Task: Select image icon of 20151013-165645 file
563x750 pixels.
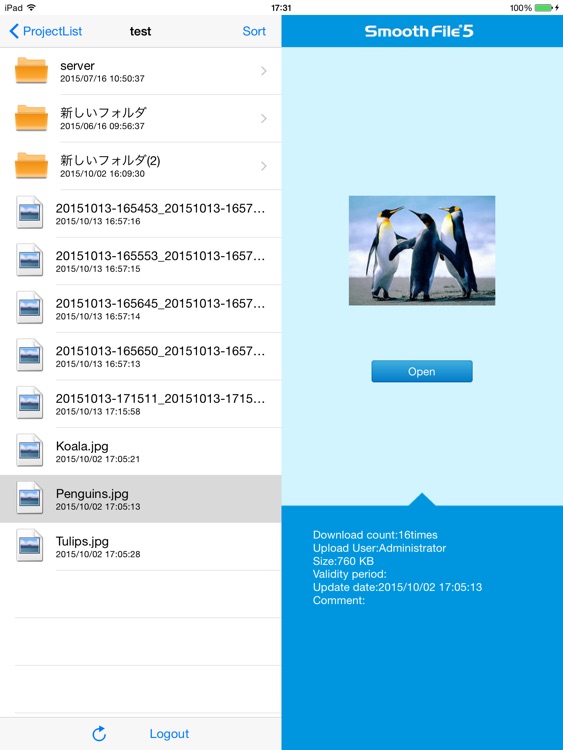Action: (x=30, y=307)
